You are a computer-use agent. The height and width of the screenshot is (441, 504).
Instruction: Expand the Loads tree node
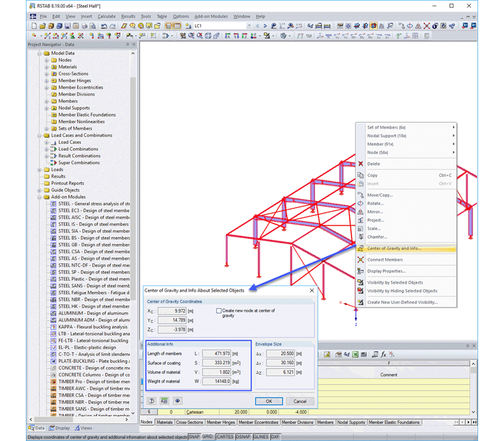click(x=40, y=170)
